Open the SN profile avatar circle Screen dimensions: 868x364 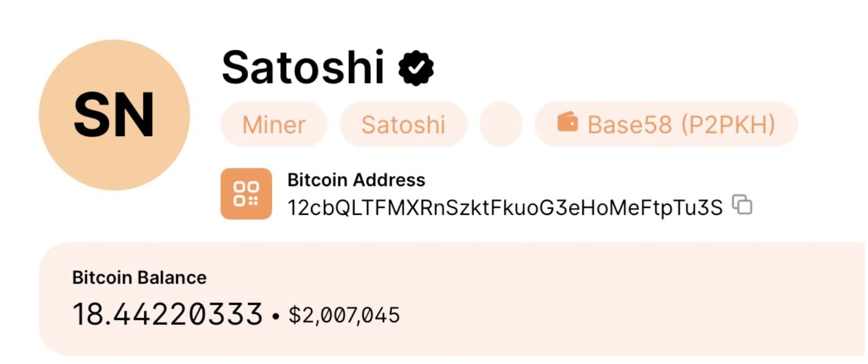point(114,115)
